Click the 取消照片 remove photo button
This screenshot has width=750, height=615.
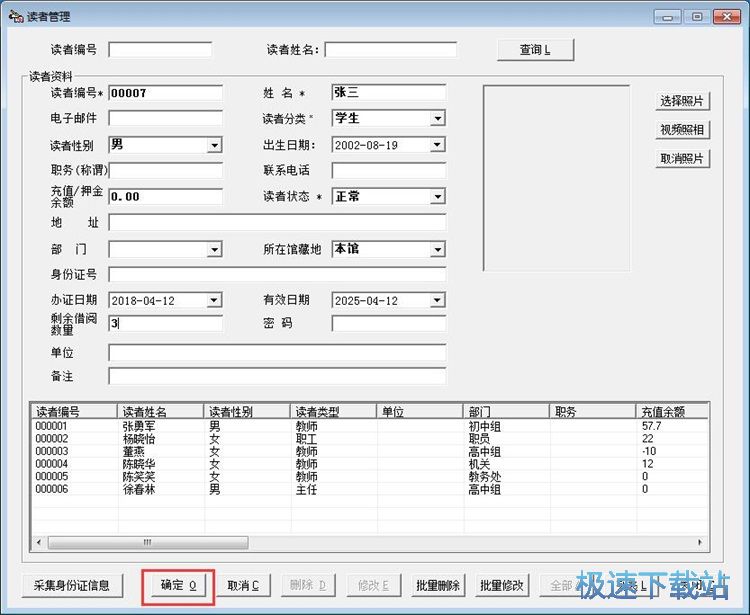point(682,159)
